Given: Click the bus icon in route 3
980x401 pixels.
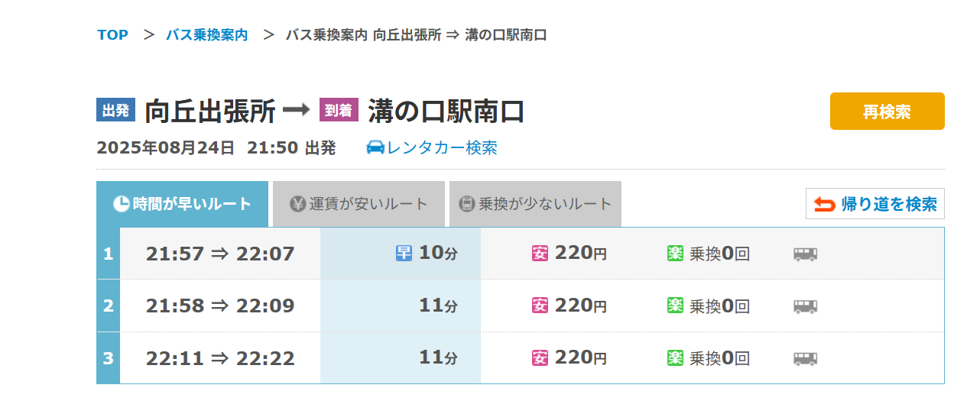Looking at the screenshot, I should coord(805,358).
